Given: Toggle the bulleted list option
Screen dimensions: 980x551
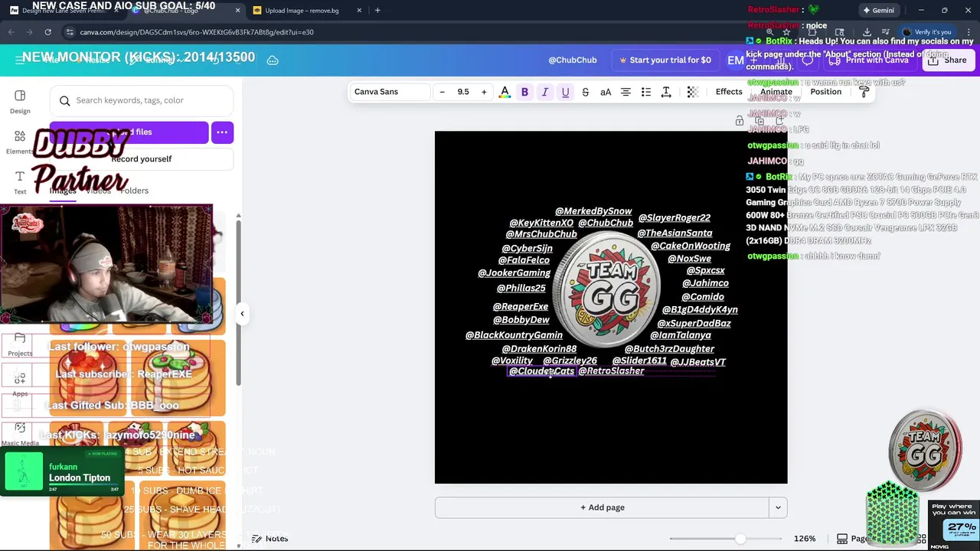Looking at the screenshot, I should tap(646, 92).
